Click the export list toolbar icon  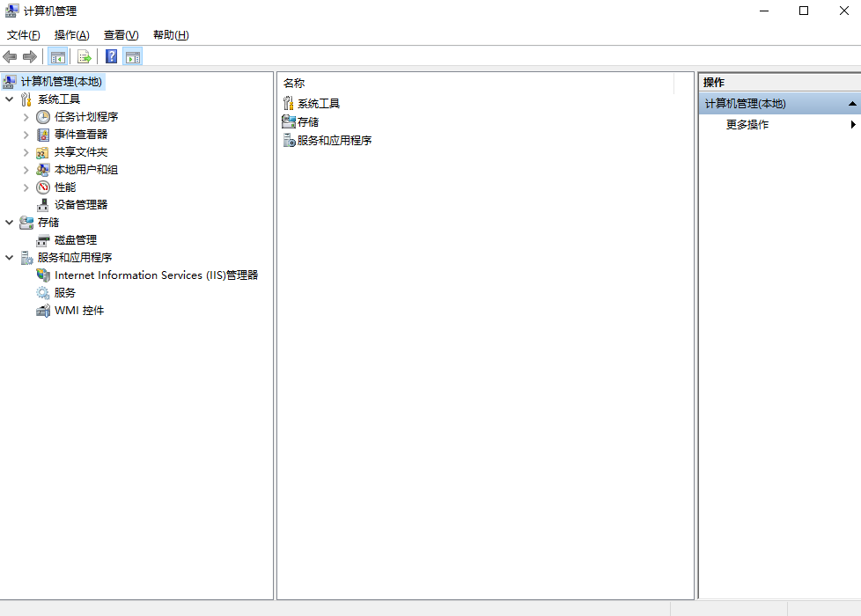click(84, 55)
